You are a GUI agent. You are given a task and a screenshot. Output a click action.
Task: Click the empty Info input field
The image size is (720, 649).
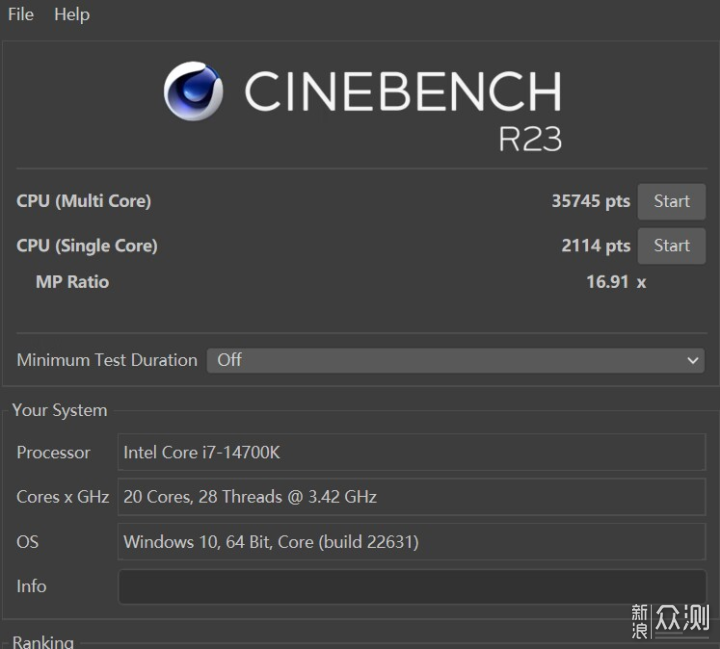coord(412,587)
